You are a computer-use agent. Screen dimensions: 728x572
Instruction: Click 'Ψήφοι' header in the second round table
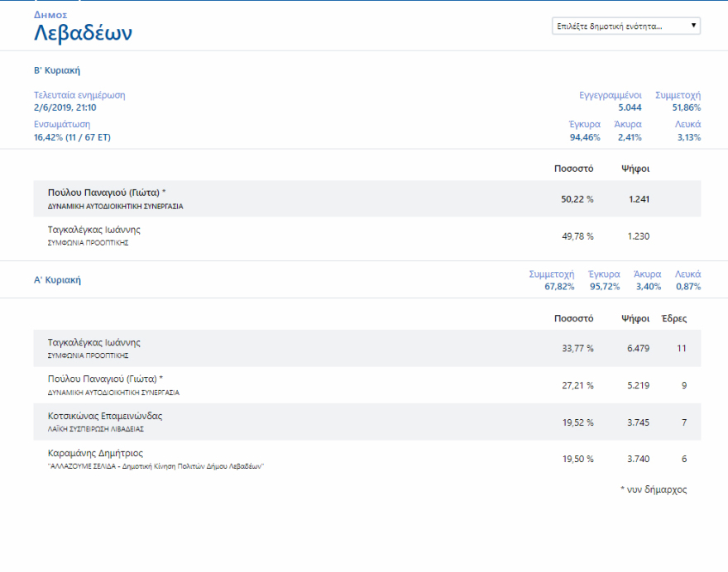(x=635, y=169)
